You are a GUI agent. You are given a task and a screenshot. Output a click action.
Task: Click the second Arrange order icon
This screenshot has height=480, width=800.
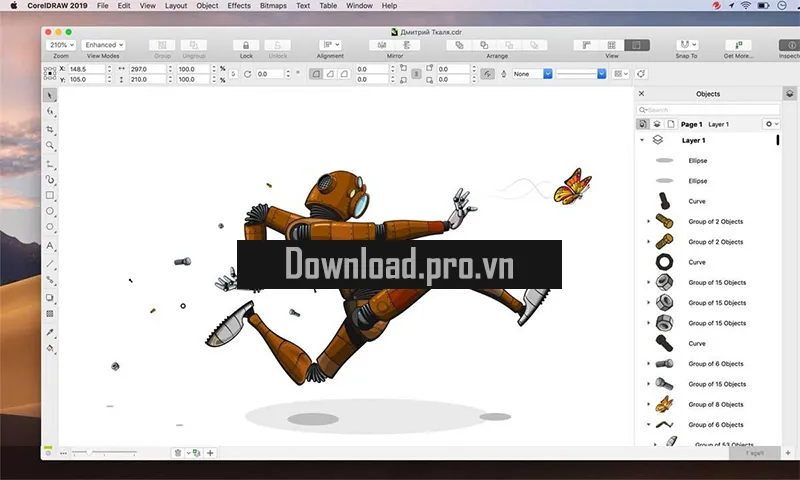(x=484, y=45)
